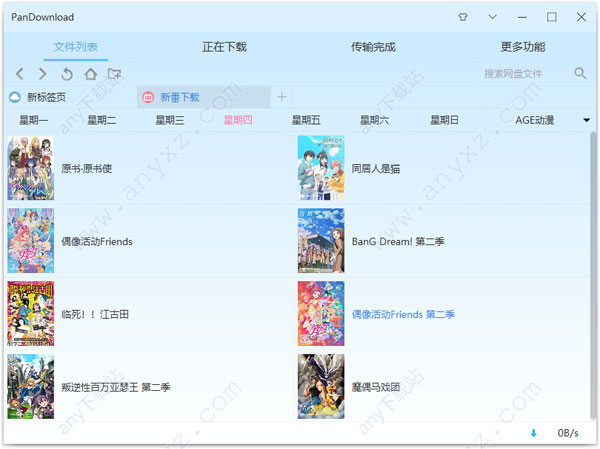Select 星期三 weekday filter
The image size is (600, 449).
[x=170, y=120]
